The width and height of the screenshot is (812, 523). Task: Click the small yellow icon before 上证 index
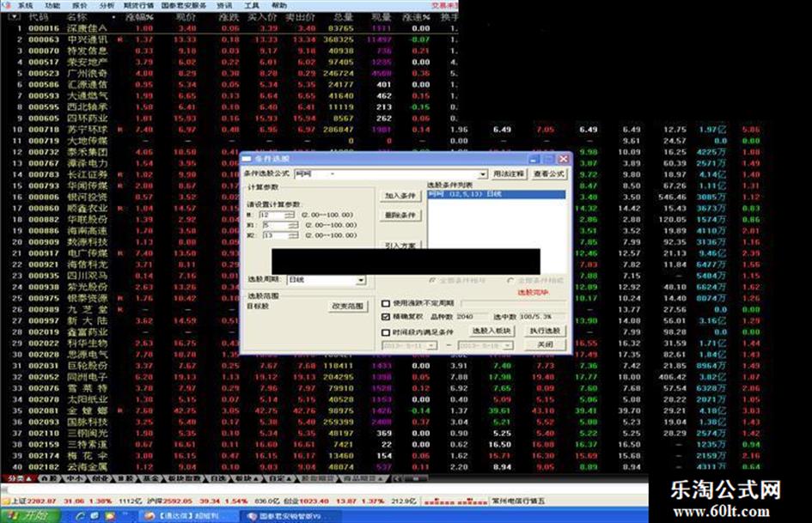[x=6, y=502]
